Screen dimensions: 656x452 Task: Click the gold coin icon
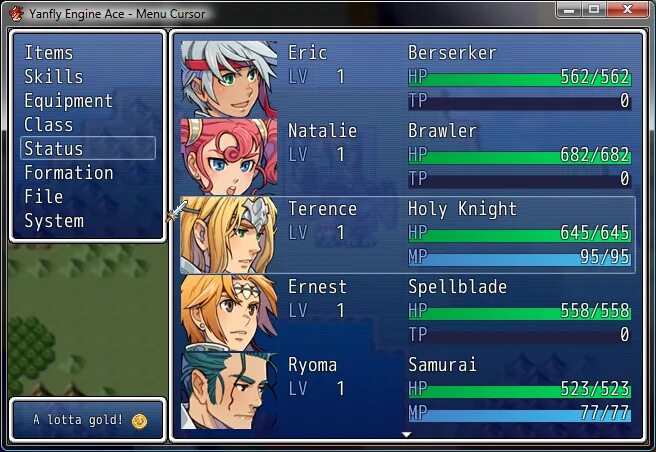139,421
